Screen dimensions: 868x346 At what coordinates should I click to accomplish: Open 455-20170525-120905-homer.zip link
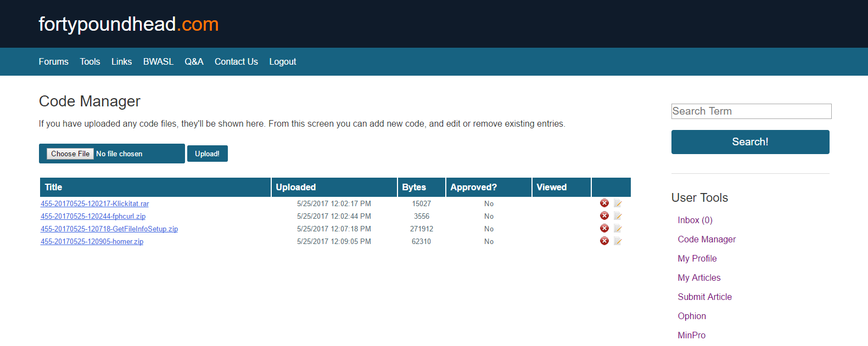[92, 241]
